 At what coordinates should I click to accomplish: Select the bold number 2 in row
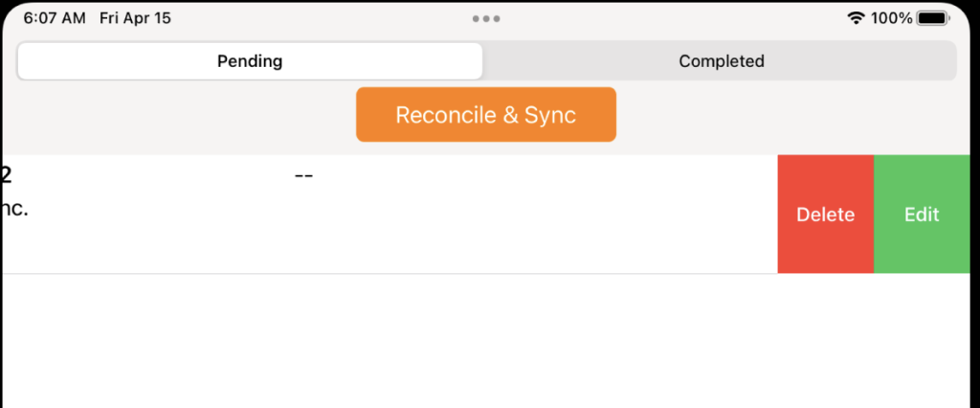[7, 176]
